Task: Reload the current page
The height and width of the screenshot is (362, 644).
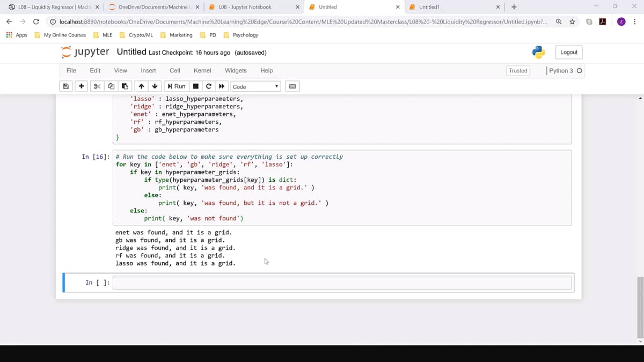Action: coord(36,21)
